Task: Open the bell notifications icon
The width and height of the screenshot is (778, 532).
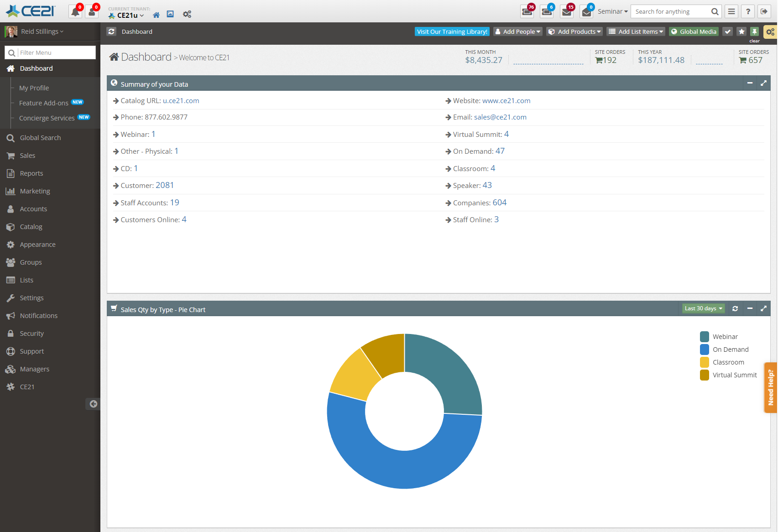Action: (75, 12)
